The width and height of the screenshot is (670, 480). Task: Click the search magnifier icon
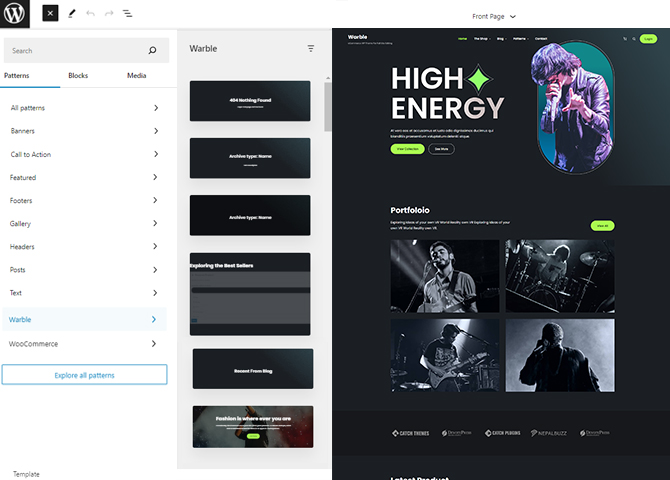(x=152, y=50)
